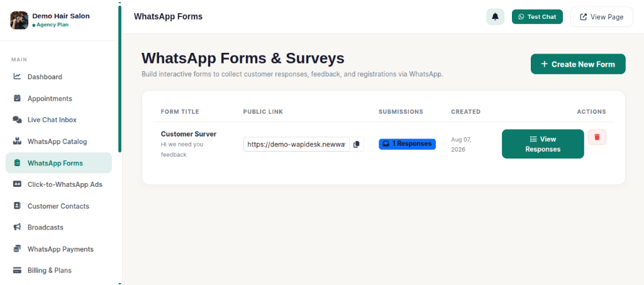
Task: Go to Appointments in sidebar
Action: (58, 99)
